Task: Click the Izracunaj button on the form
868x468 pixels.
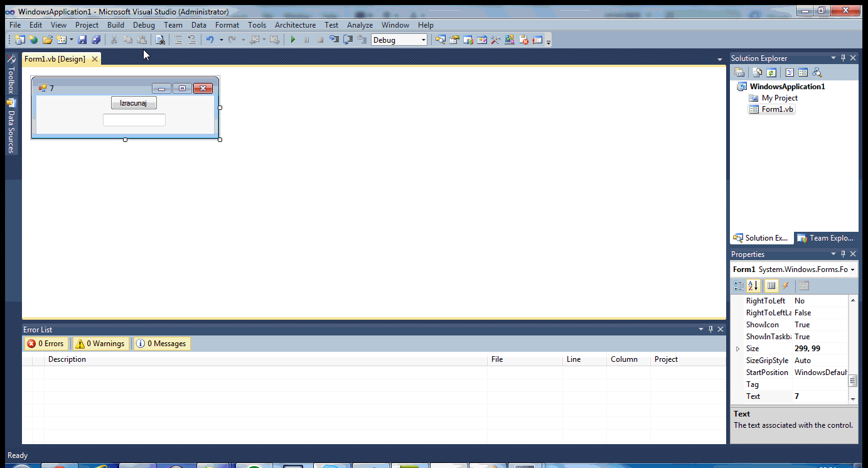Action: point(134,103)
